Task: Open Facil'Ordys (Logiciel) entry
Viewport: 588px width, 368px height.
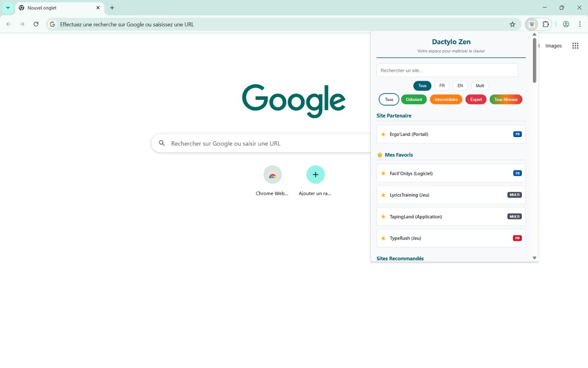Action: [x=451, y=173]
